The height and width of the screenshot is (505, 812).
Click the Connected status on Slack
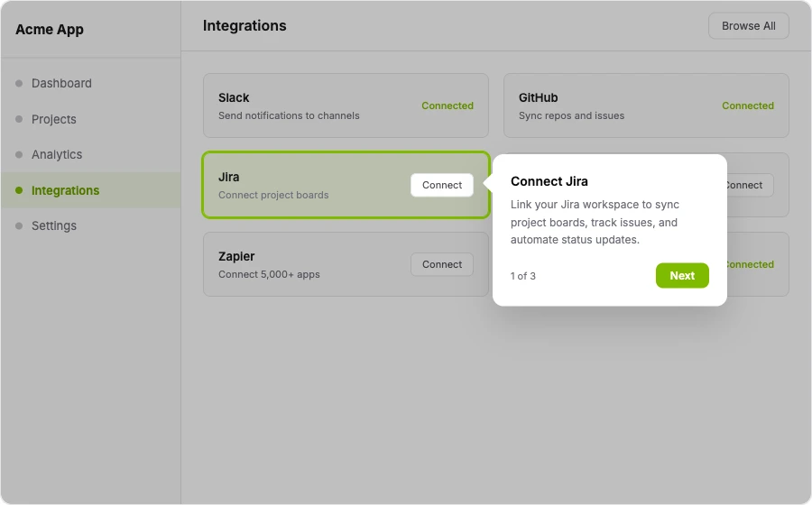click(448, 106)
